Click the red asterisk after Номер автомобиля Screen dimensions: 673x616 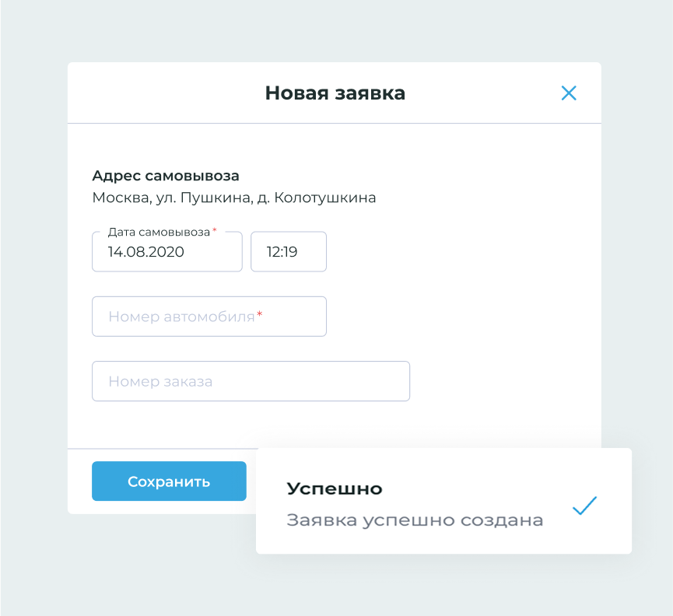[260, 315]
